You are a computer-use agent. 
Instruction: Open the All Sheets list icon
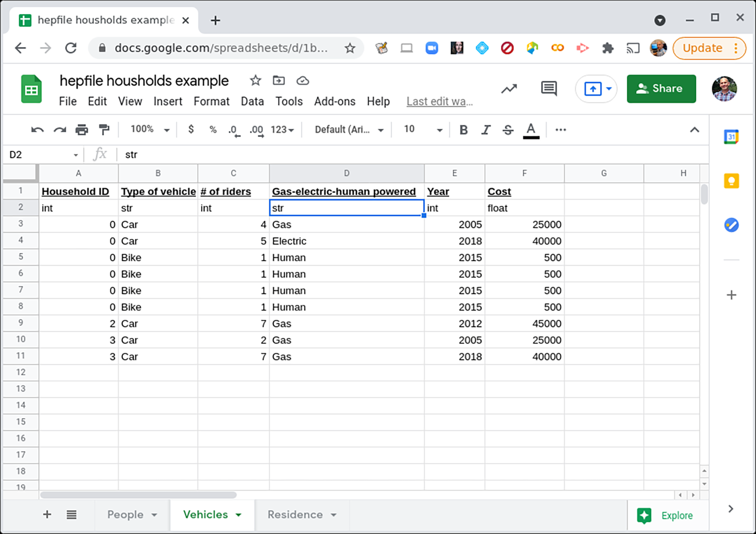[71, 514]
